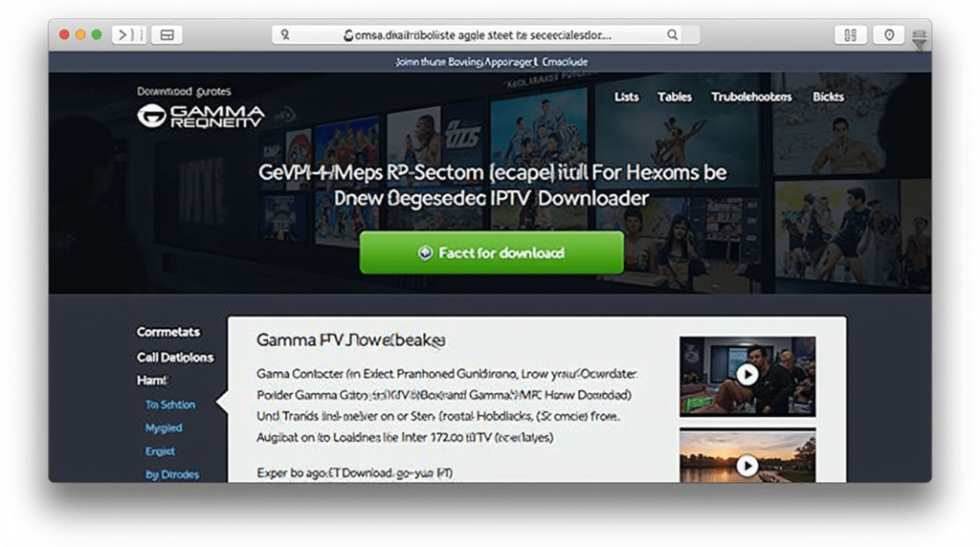This screenshot has width=980, height=547.
Task: Open the Tables menu item
Action: tap(675, 97)
